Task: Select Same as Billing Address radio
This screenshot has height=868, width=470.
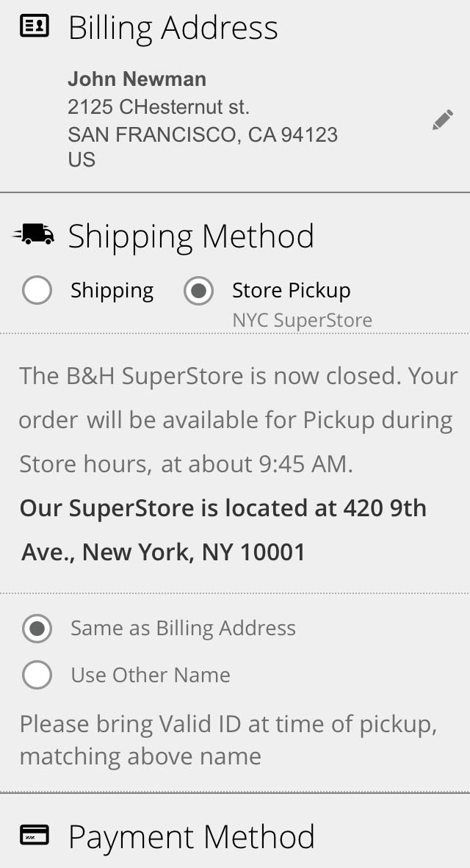Action: point(37,629)
